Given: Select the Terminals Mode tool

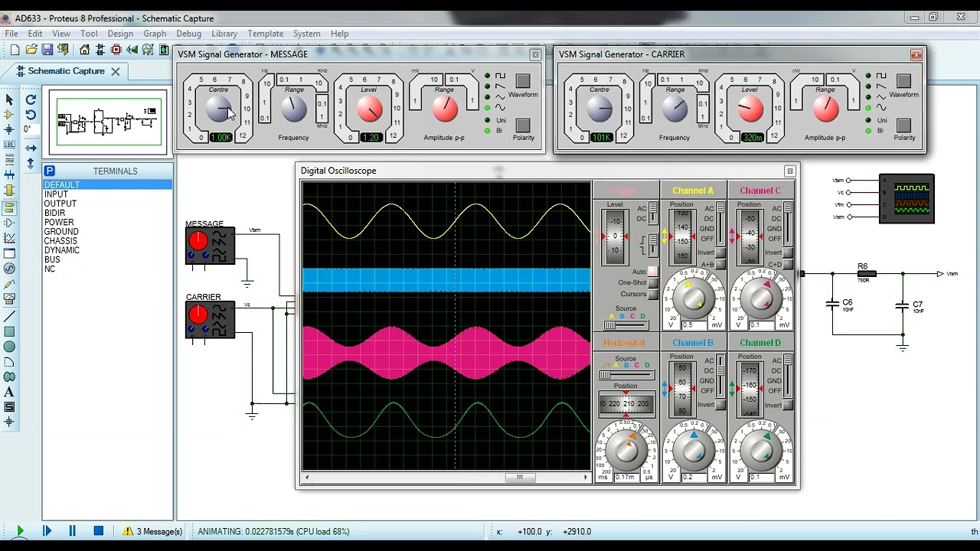Looking at the screenshot, I should (9, 207).
